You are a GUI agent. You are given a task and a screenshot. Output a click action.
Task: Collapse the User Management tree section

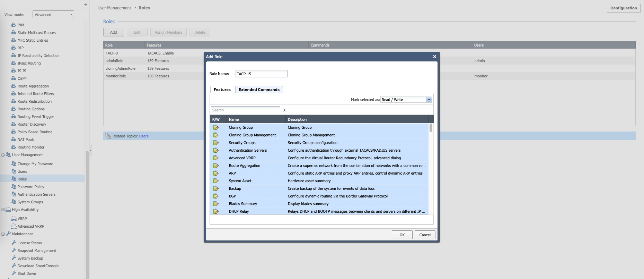(3, 155)
